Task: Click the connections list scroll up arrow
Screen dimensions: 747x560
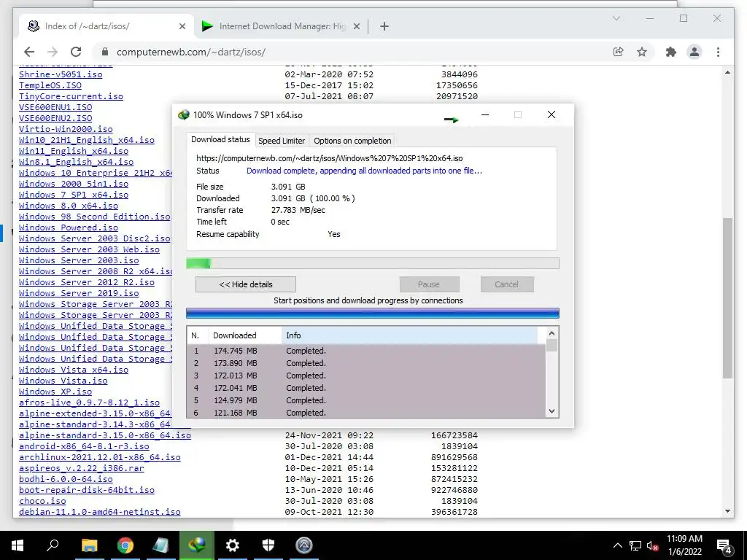Action: [551, 333]
